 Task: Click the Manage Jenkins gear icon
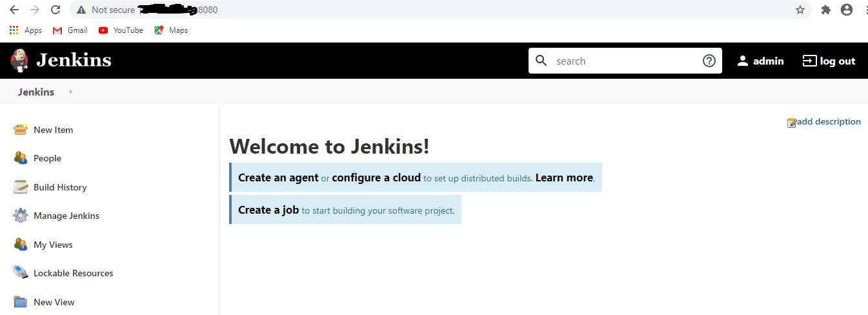pos(21,216)
